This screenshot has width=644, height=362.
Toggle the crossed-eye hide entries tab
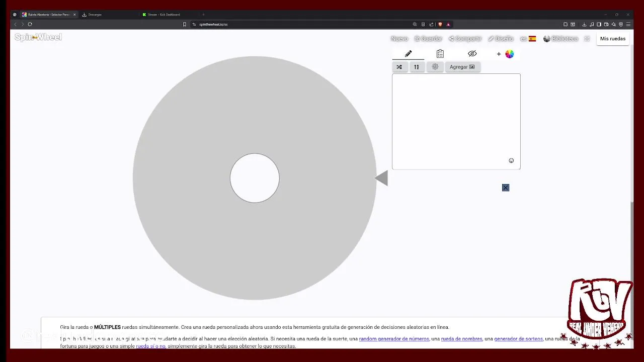click(x=472, y=54)
